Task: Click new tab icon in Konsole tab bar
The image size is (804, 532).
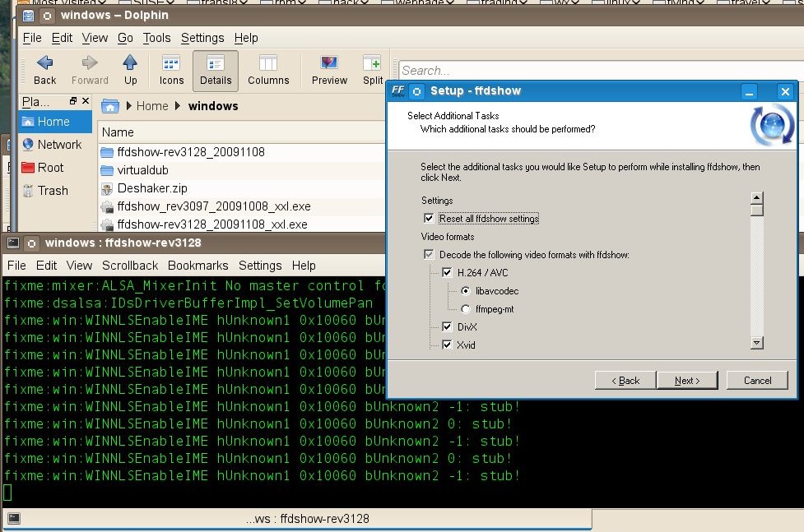Action: [x=14, y=518]
